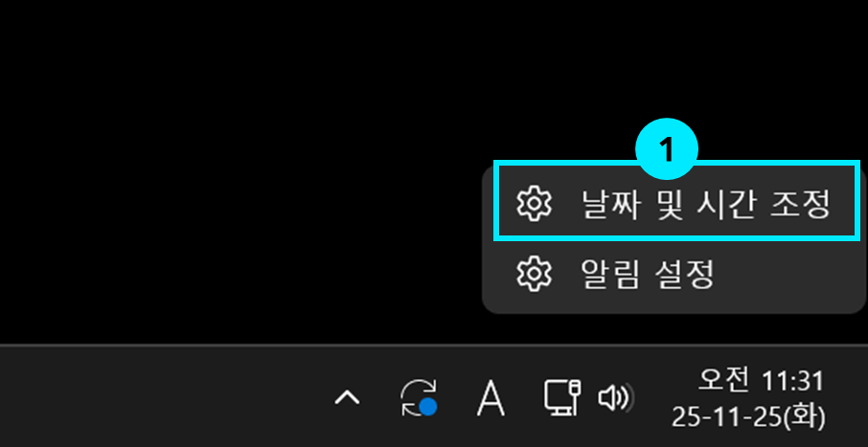Viewport: 868px width, 447px height.
Task: Click the gear icon beside 알림 설정
Action: pyautogui.click(x=535, y=274)
